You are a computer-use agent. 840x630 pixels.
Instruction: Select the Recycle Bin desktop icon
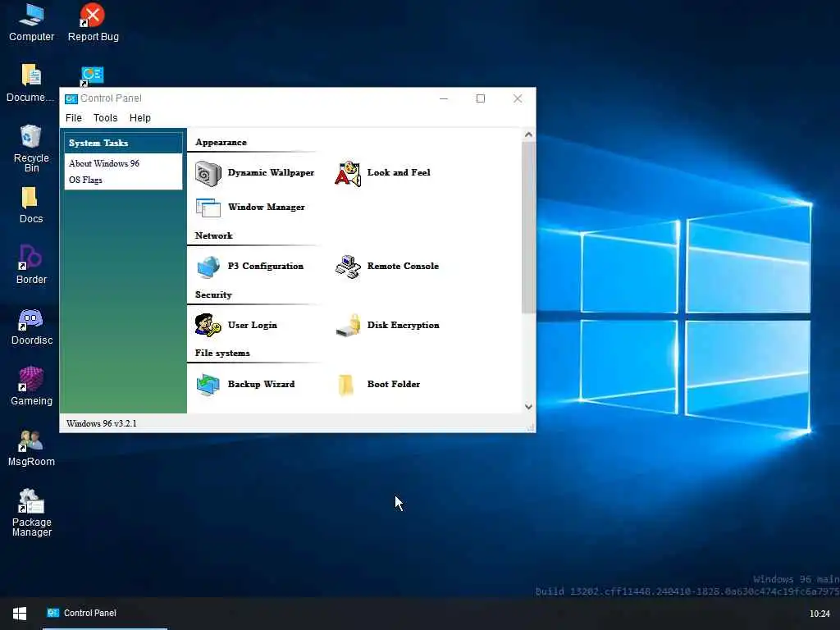31,148
